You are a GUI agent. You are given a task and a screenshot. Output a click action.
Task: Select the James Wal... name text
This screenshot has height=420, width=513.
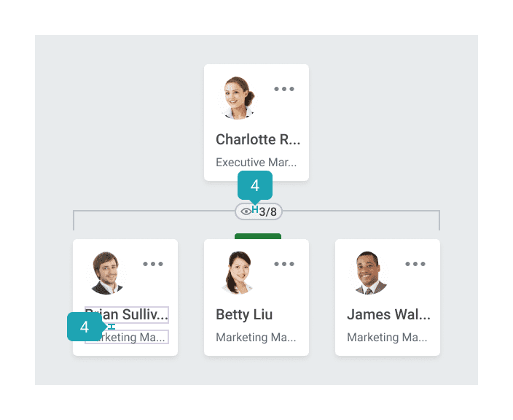pyautogui.click(x=388, y=314)
